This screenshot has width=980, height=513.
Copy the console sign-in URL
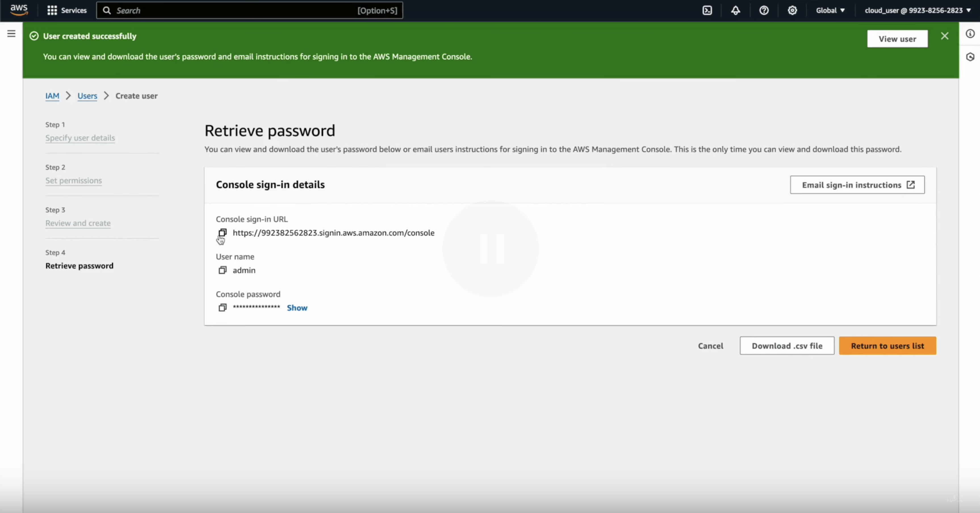[223, 233]
